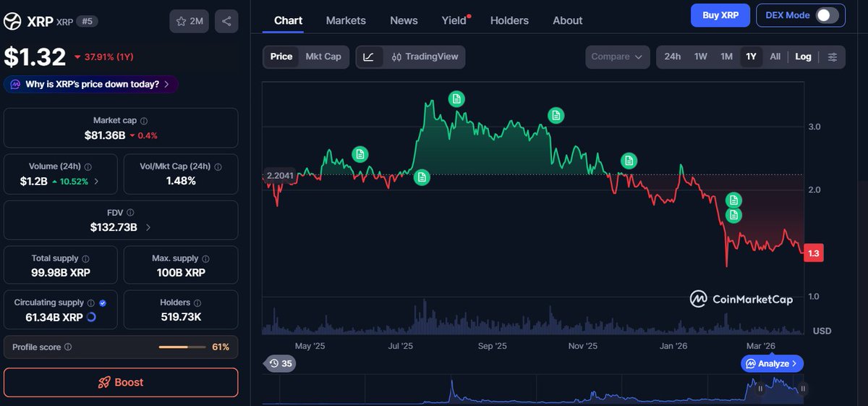Open the About tab
The image size is (868, 406).
(567, 20)
